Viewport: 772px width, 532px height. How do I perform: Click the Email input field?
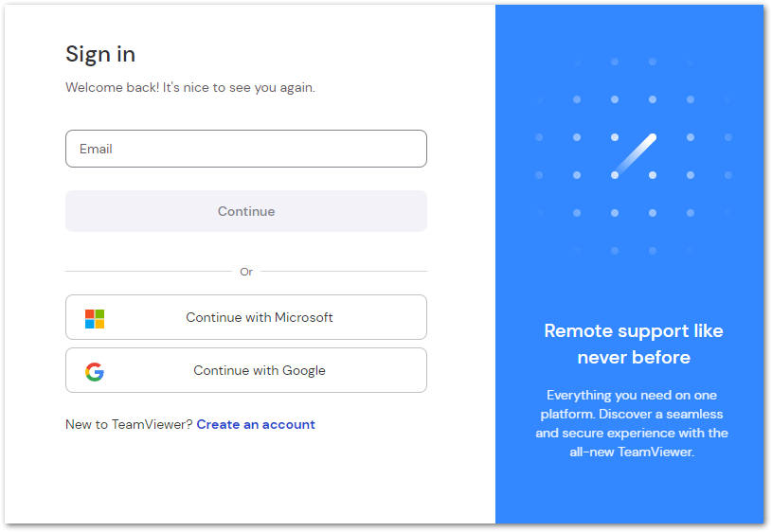pyautogui.click(x=245, y=149)
